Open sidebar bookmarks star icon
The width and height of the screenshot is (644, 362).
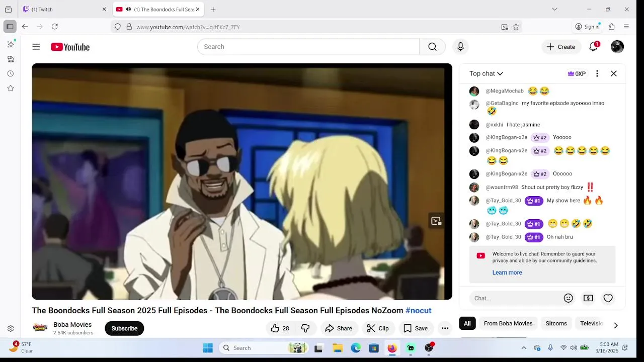[x=11, y=88]
